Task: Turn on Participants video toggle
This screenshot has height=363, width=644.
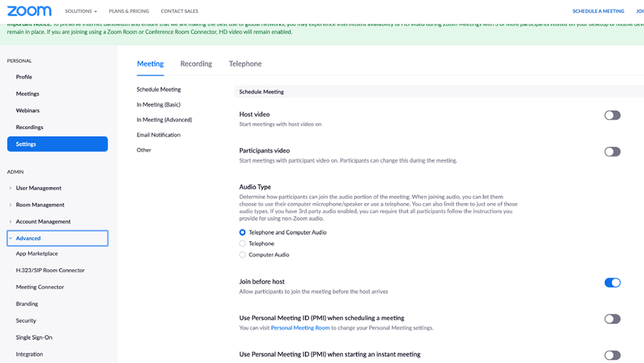Action: tap(612, 152)
